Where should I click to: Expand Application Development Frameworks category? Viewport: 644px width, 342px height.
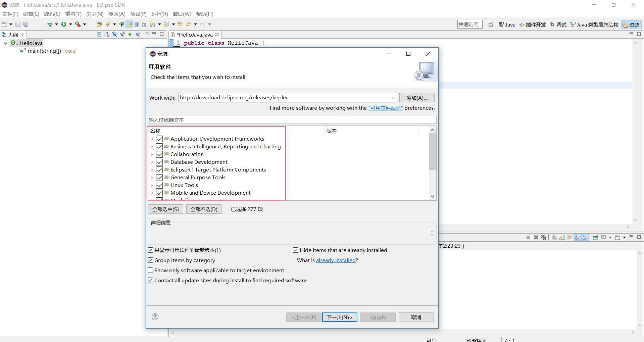coord(152,139)
